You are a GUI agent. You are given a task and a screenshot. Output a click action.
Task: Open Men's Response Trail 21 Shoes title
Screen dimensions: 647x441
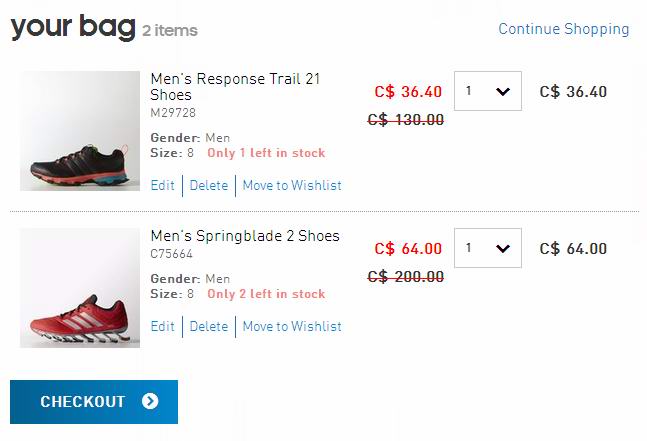[x=235, y=86]
